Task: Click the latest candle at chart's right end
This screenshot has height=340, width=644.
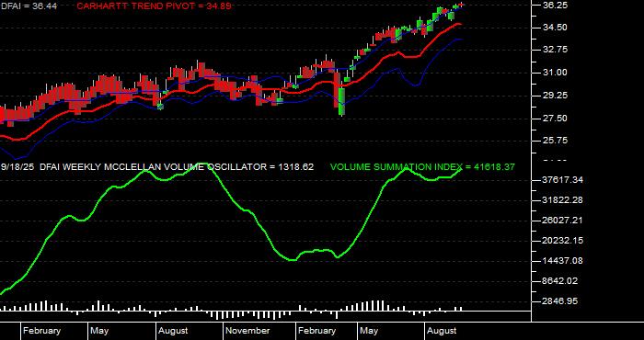Action: tap(461, 5)
